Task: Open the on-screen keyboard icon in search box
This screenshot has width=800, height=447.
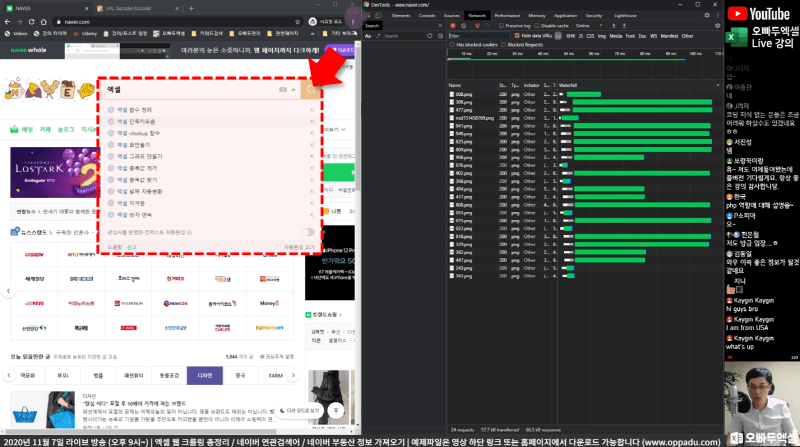Action: point(283,90)
